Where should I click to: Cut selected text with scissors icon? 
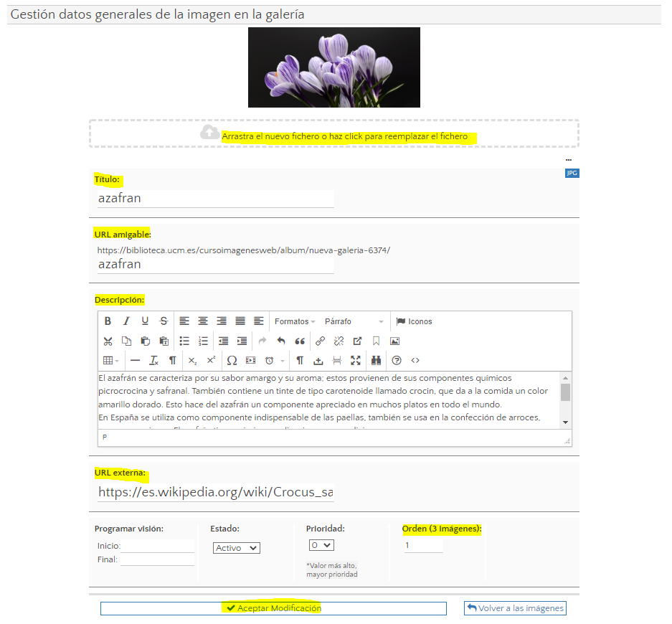click(108, 341)
